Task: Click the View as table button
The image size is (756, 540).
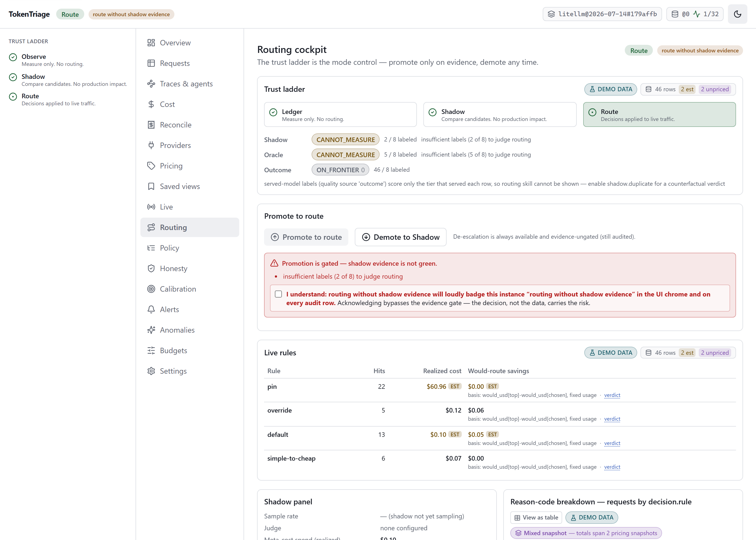Action: point(536,517)
